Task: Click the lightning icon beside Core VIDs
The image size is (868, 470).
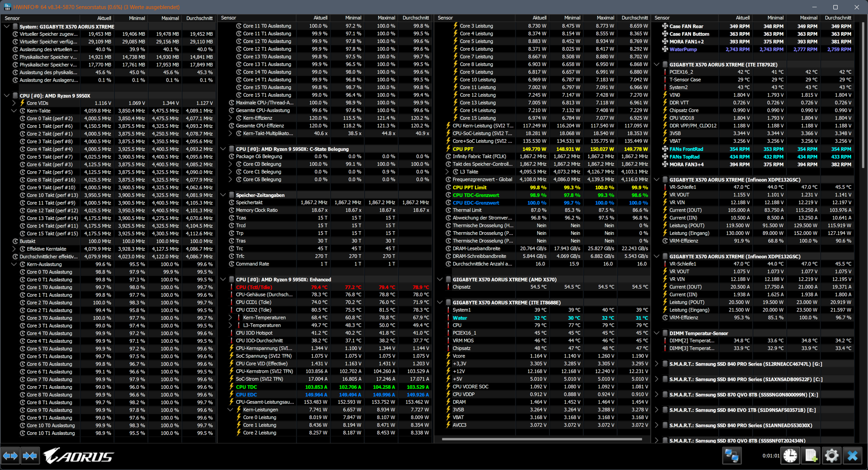Action: [22, 103]
